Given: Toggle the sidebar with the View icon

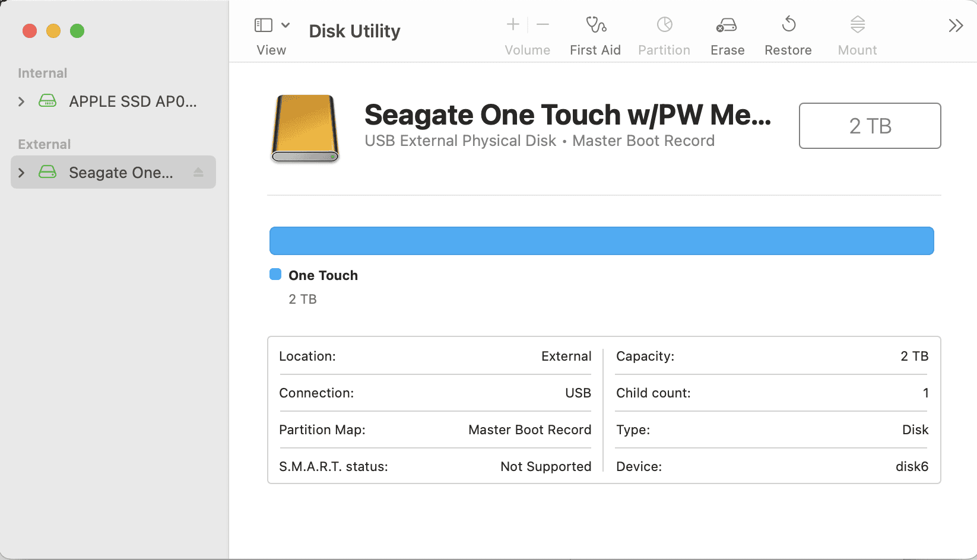Looking at the screenshot, I should (x=263, y=24).
